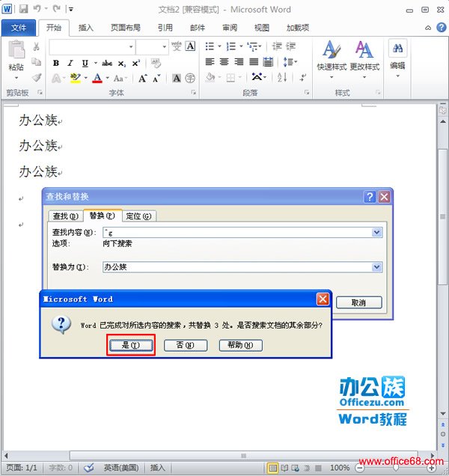Image resolution: width=449 pixels, height=476 pixels.
Task: Click the 取消 button in Find and Replace
Action: 359,302
